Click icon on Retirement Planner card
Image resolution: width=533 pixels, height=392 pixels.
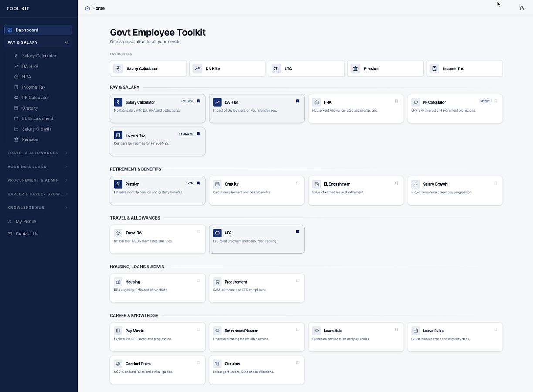pyautogui.click(x=217, y=331)
